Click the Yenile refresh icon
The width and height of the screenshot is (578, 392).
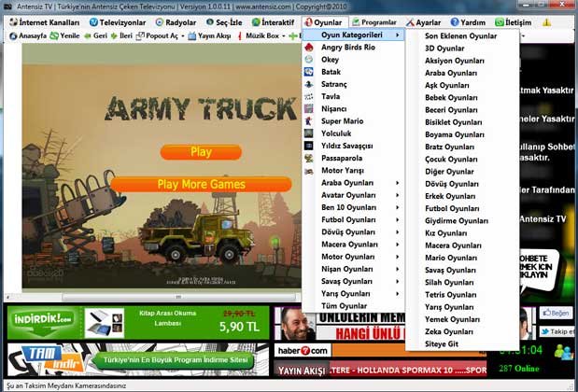(x=54, y=36)
